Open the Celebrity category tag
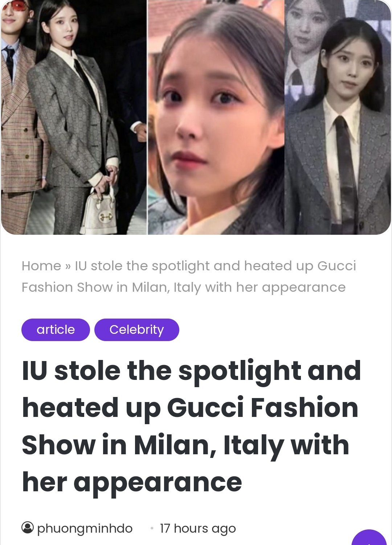The width and height of the screenshot is (392, 545). tap(137, 330)
